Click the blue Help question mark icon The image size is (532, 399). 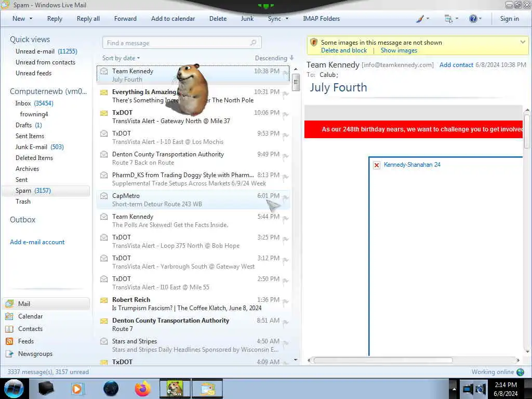473,19
